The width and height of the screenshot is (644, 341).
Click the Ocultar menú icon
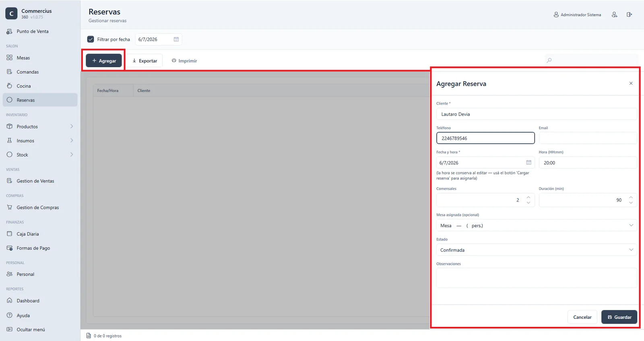point(10,329)
